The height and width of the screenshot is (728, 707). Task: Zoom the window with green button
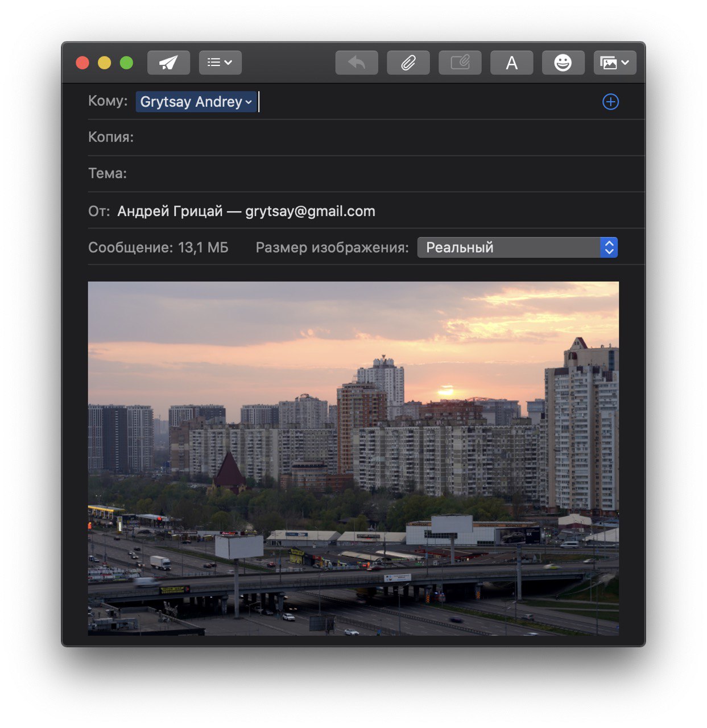point(126,63)
